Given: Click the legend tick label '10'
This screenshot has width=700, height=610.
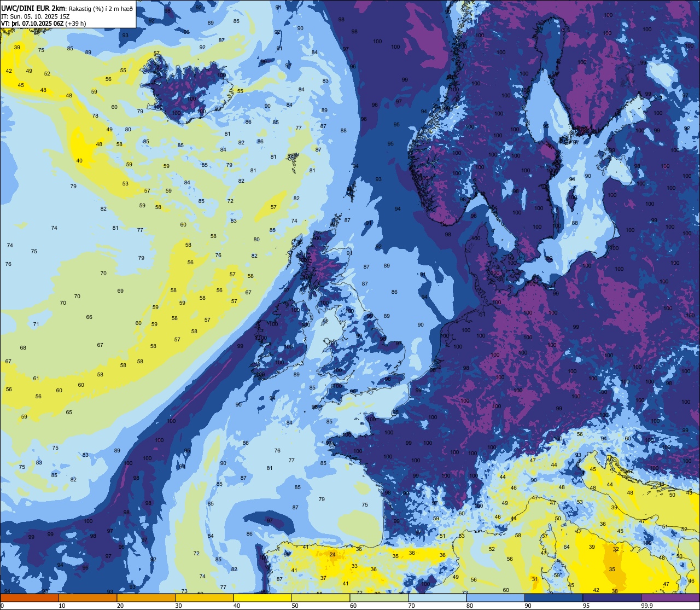Looking at the screenshot, I should 62,606.
